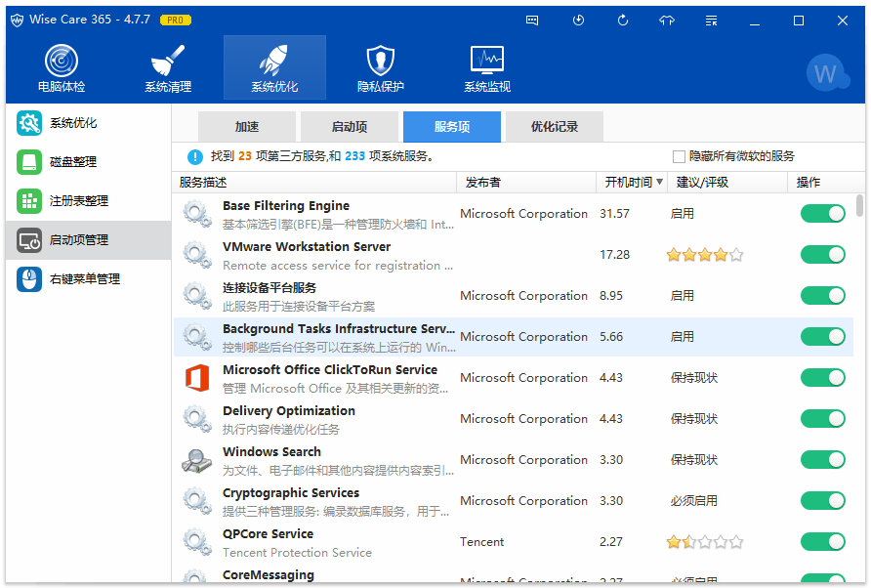
Task: Disable the Base Filtering Engine service toggle
Action: [x=823, y=213]
